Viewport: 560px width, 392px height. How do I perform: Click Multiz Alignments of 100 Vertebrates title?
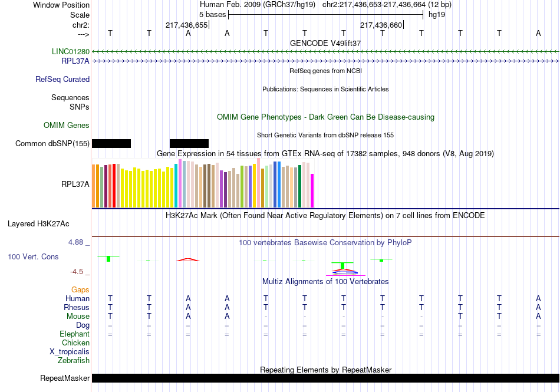pos(325,282)
